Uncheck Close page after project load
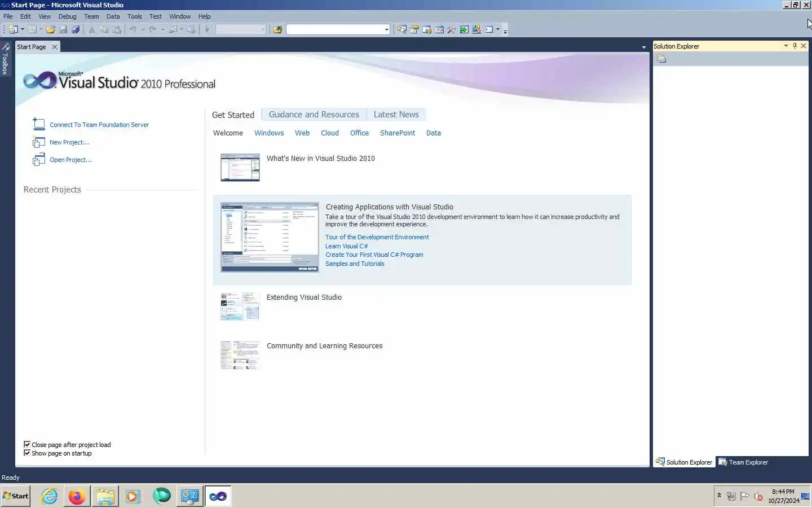This screenshot has height=508, width=812. pos(27,444)
